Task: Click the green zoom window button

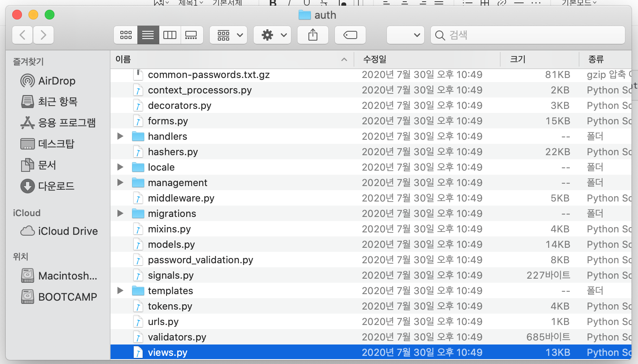Action: click(50, 15)
